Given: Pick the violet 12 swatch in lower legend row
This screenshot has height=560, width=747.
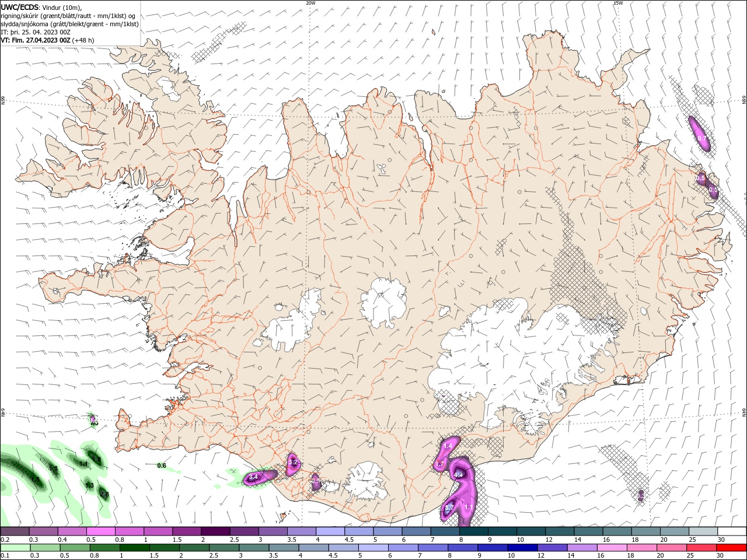Looking at the screenshot, I should tap(551, 548).
